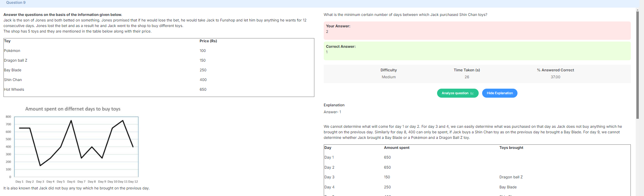
Task: Click the Time Taken value 26
Action: click(x=467, y=77)
